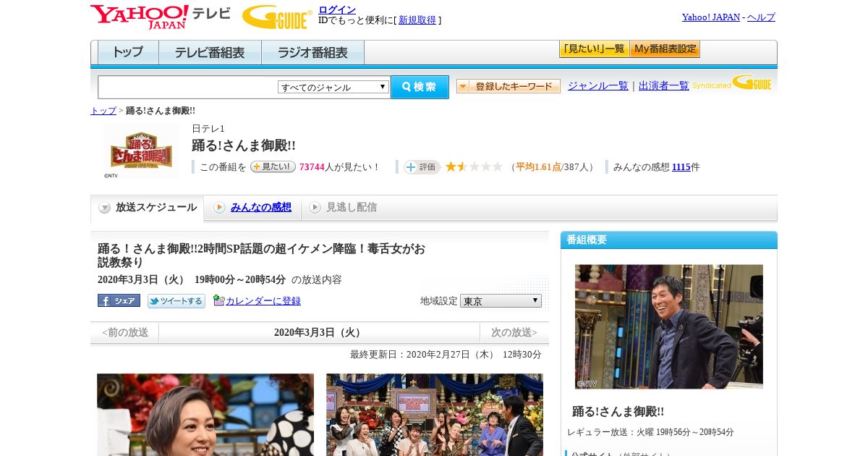Click the 評価 rating button
Screen dimensions: 868x456
pyautogui.click(x=422, y=167)
